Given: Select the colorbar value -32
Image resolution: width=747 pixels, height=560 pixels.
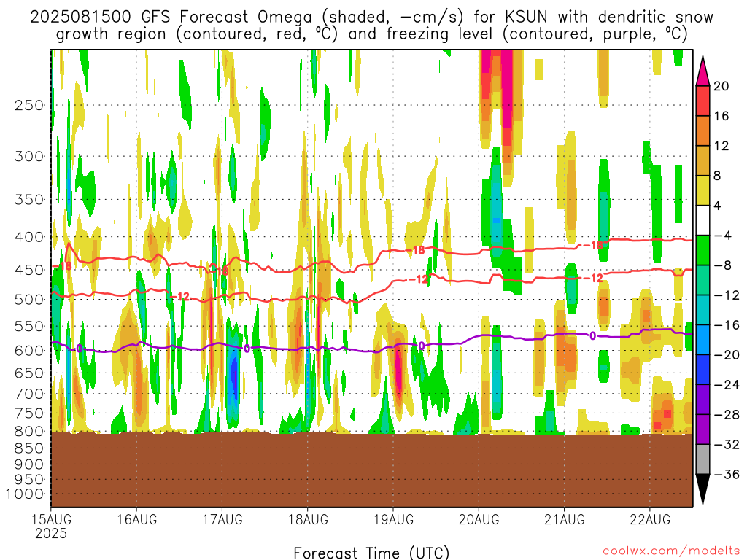Looking at the screenshot, I should point(726,445).
